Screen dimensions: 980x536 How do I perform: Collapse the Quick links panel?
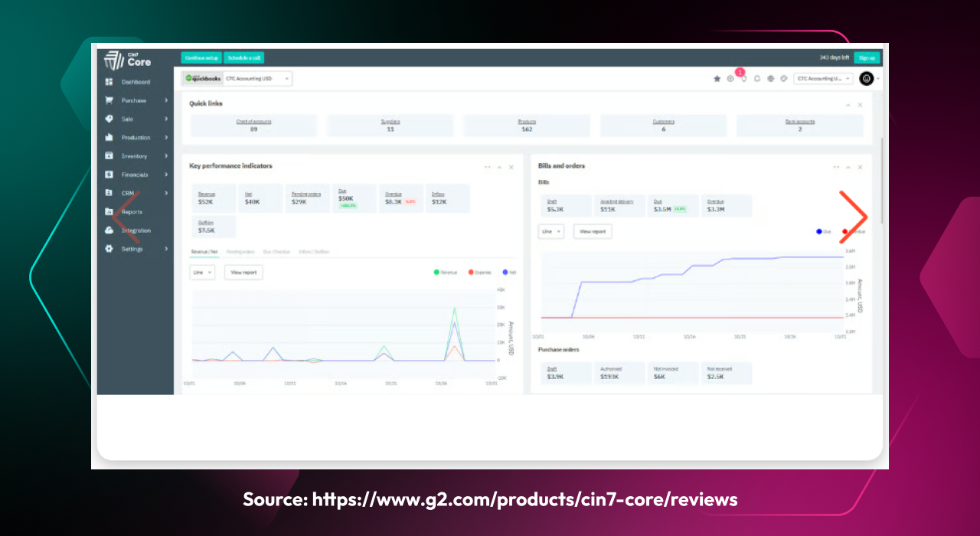pos(848,104)
